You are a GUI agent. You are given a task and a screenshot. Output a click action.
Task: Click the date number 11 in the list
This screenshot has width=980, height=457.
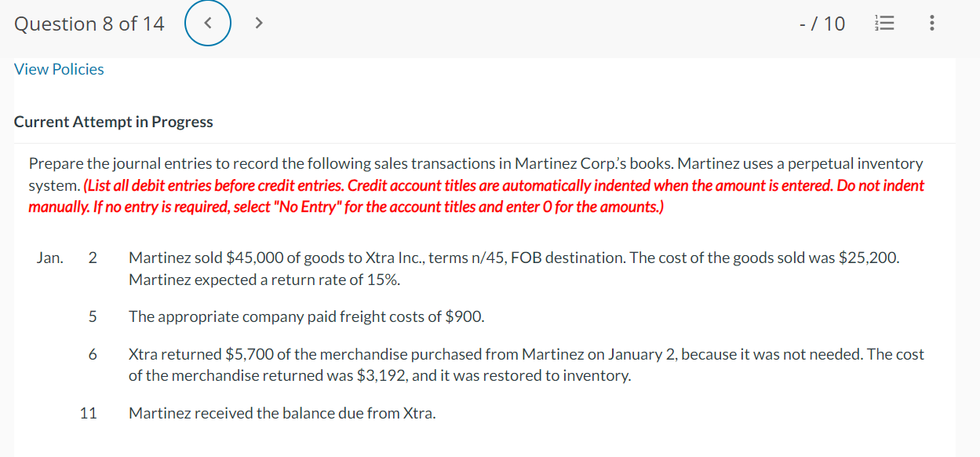pos(89,413)
